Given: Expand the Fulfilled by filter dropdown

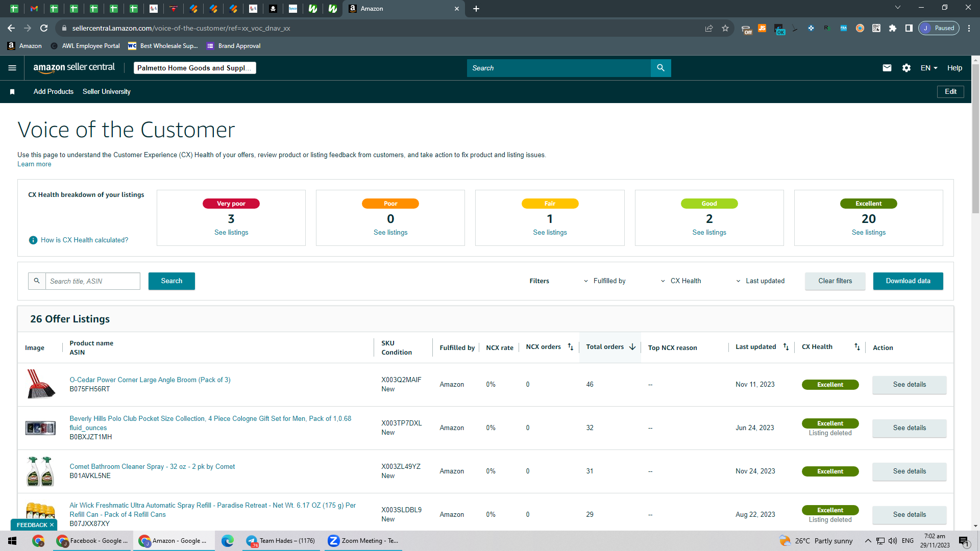Looking at the screenshot, I should [605, 281].
